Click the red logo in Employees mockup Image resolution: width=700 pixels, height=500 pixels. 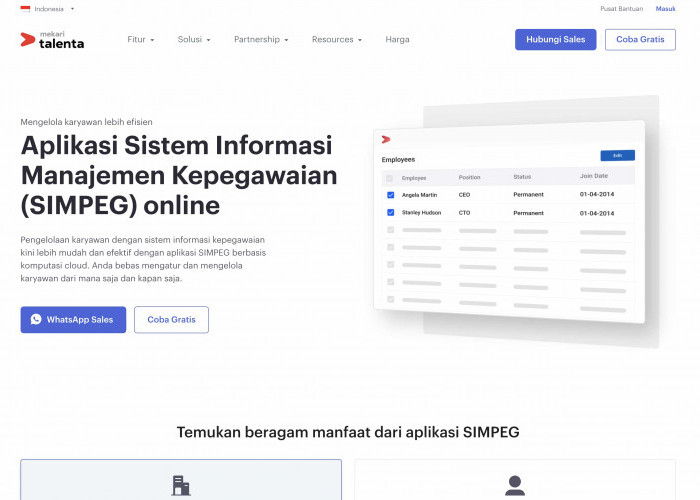click(386, 139)
